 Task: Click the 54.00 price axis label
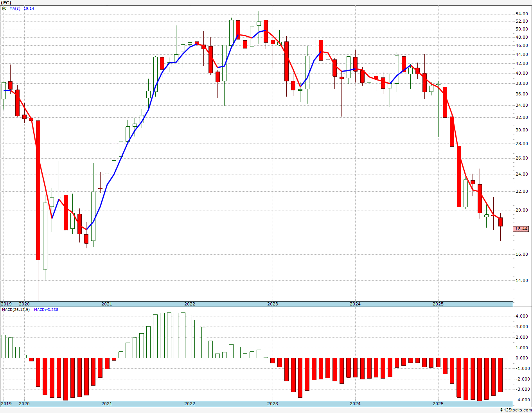521,14
